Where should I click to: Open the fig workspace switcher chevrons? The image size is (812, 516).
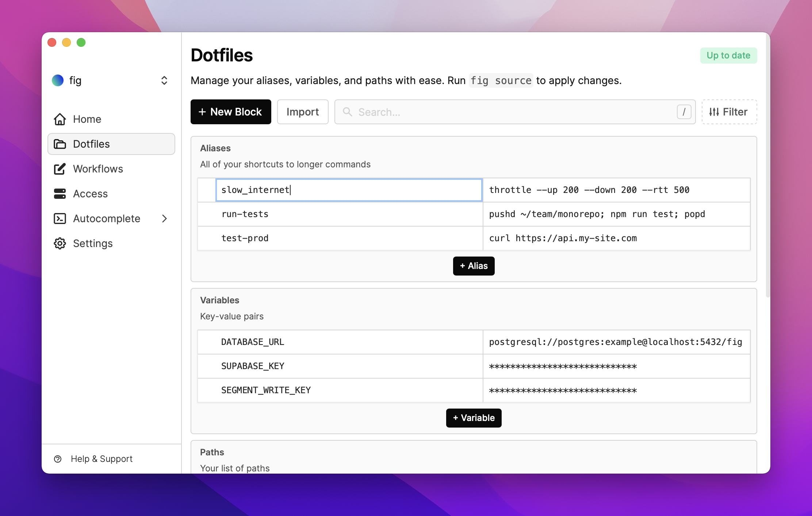click(x=164, y=80)
